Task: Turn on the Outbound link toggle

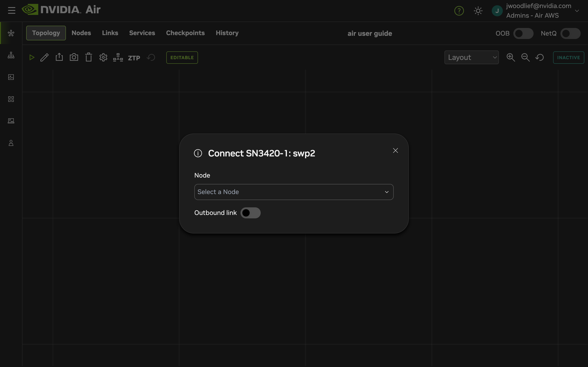Action: click(251, 213)
